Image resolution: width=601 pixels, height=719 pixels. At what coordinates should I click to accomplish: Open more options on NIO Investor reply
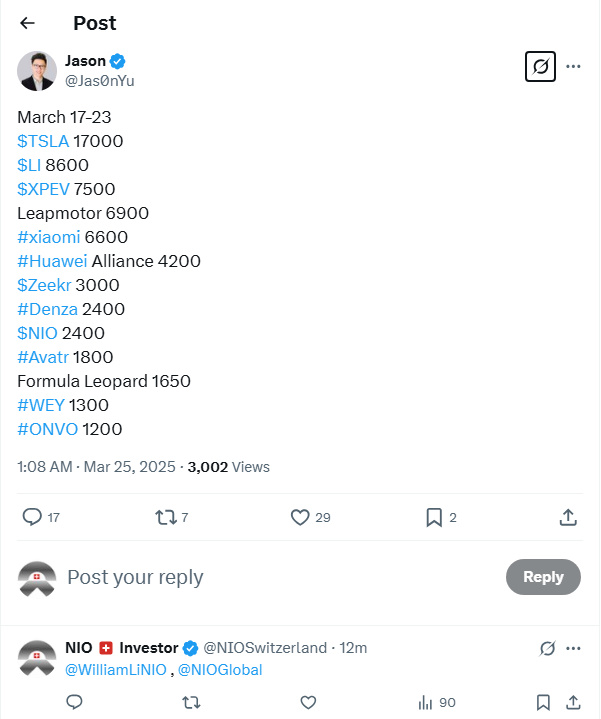574,648
